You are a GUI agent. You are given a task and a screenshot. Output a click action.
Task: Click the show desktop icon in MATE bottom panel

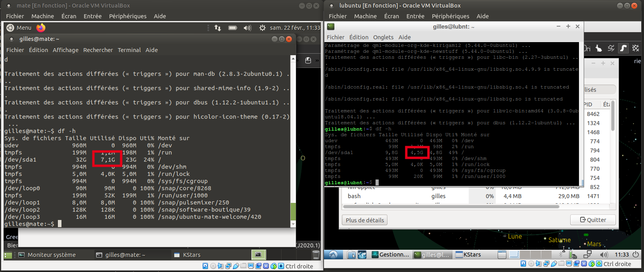tap(8, 255)
